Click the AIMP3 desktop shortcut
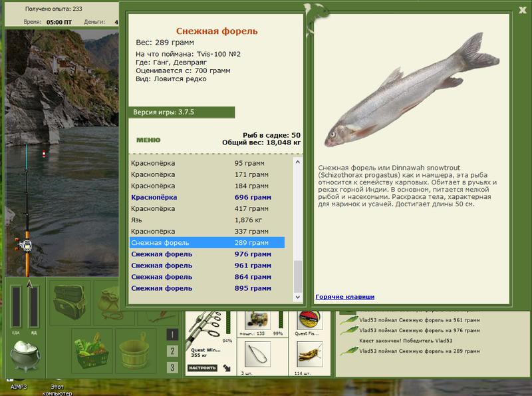This screenshot has width=532, height=396. click(x=19, y=387)
